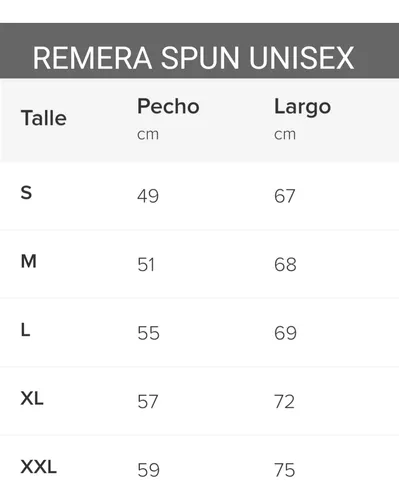Click the cm unit under Pecho
This screenshot has width=399, height=500.
148,135
